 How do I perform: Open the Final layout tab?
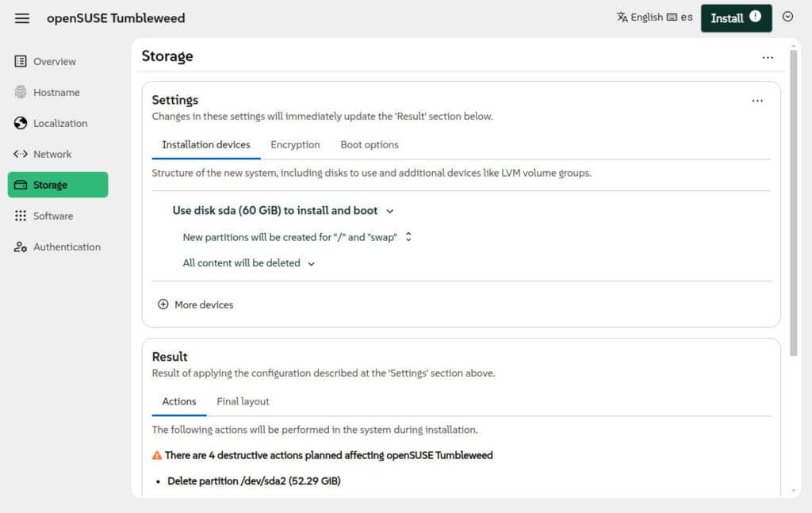(x=242, y=401)
